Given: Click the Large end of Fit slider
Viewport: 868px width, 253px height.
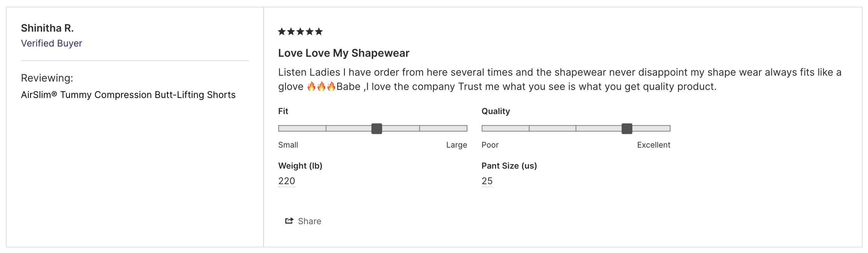Looking at the screenshot, I should click(x=457, y=145).
